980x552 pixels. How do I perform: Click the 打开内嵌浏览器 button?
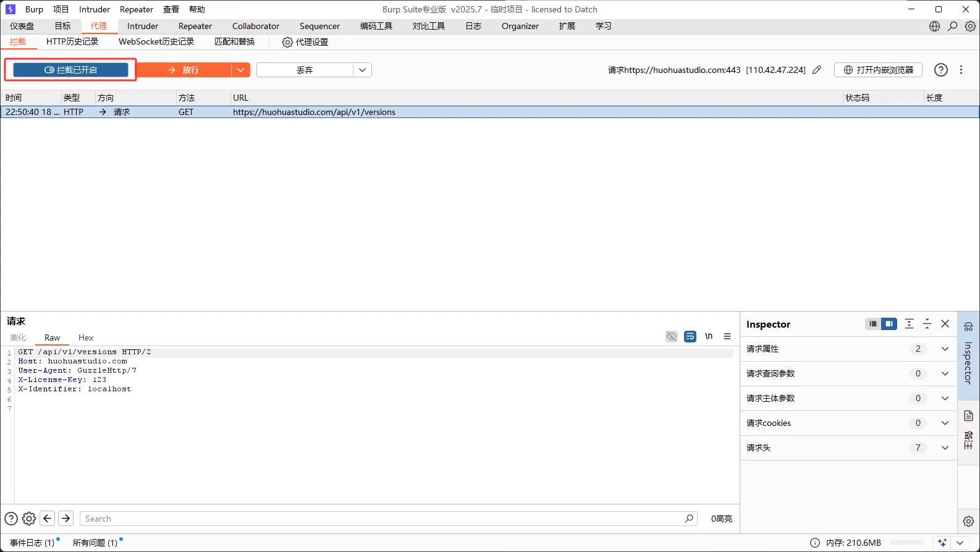click(x=878, y=70)
